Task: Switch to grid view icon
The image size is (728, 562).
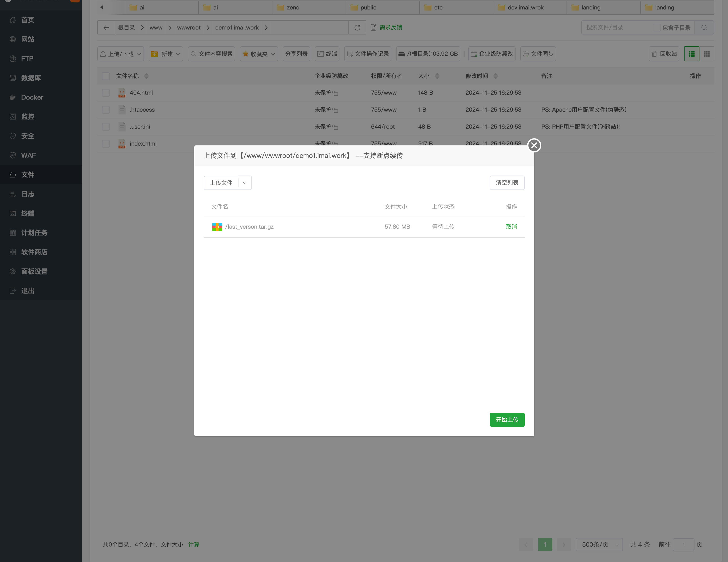Action: pos(706,54)
